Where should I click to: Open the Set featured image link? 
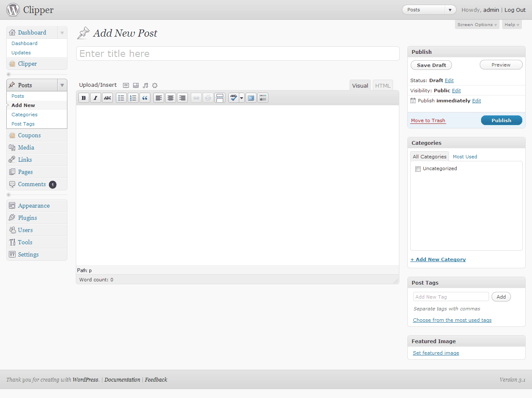(436, 353)
